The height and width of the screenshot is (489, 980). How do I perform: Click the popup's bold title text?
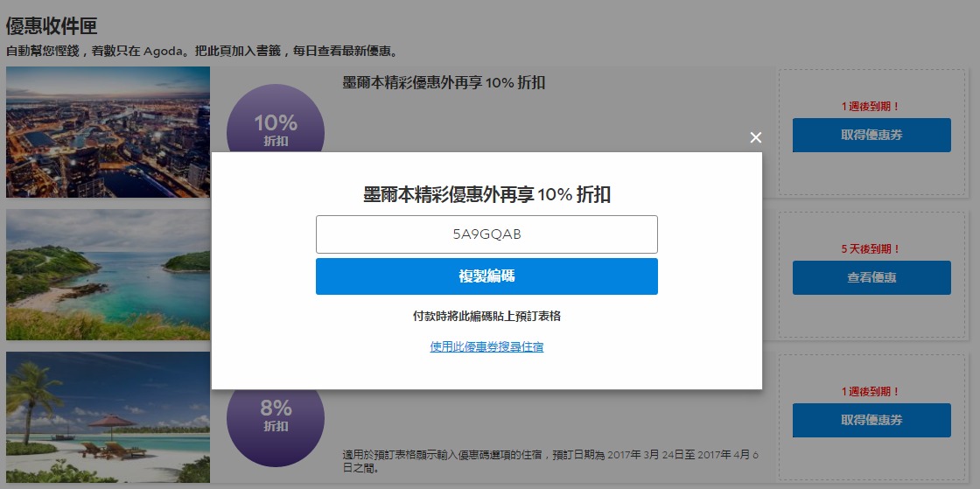tap(486, 194)
